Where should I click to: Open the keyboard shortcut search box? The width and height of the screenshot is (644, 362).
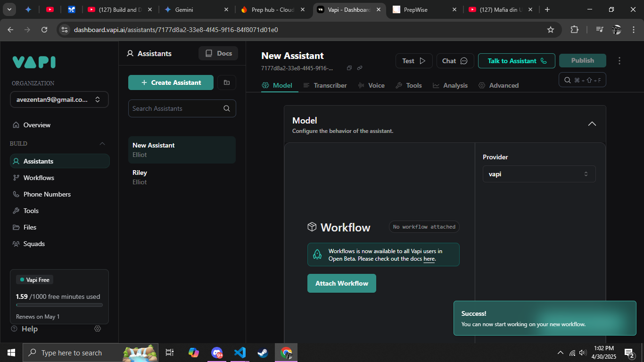pos(582,80)
